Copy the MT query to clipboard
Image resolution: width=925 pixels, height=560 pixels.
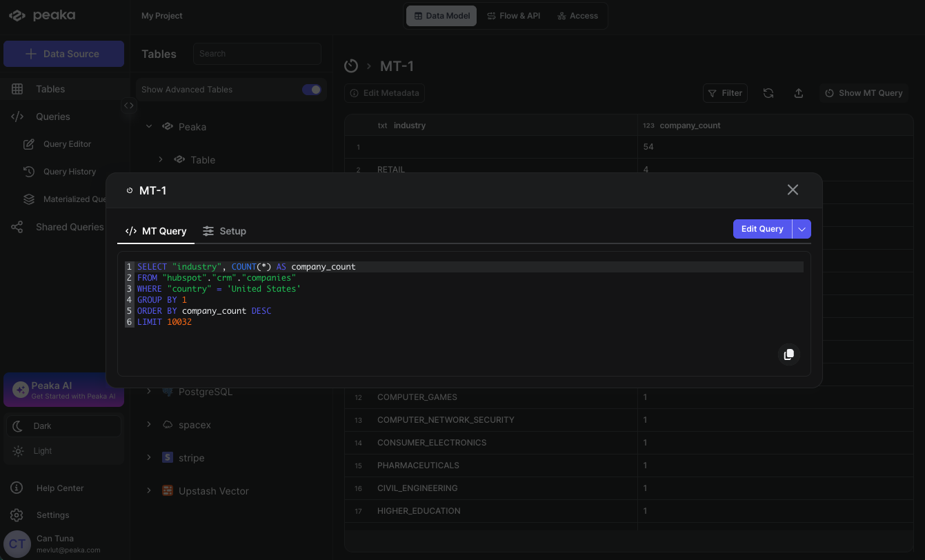(789, 354)
